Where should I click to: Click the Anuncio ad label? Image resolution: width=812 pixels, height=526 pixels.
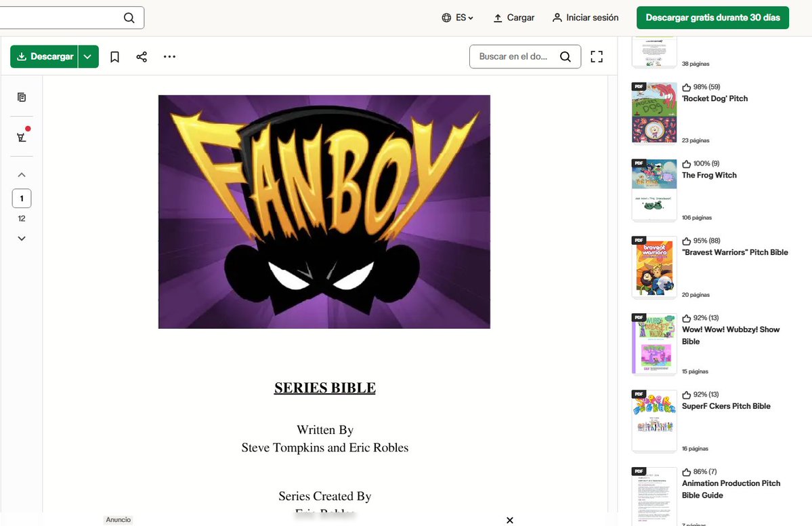[x=118, y=520]
